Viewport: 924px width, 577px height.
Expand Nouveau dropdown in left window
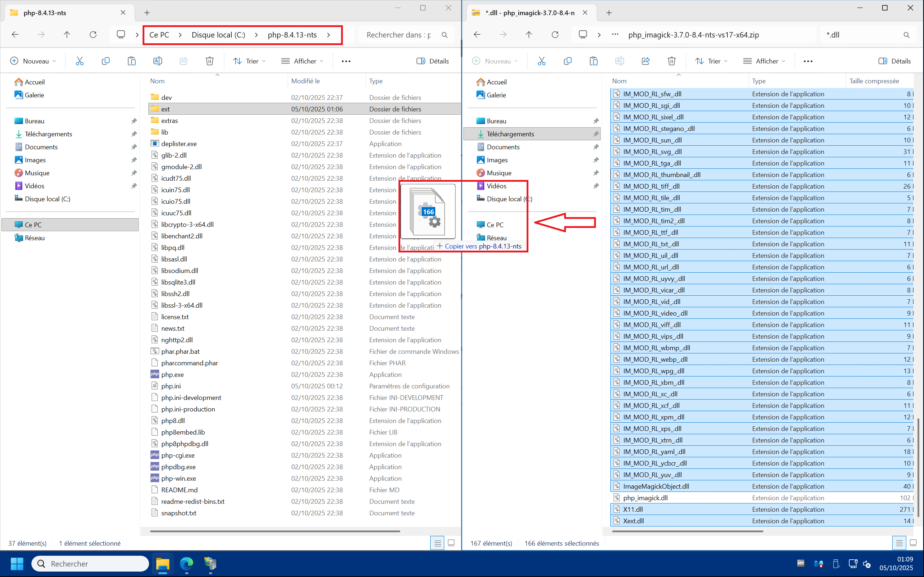click(x=33, y=61)
